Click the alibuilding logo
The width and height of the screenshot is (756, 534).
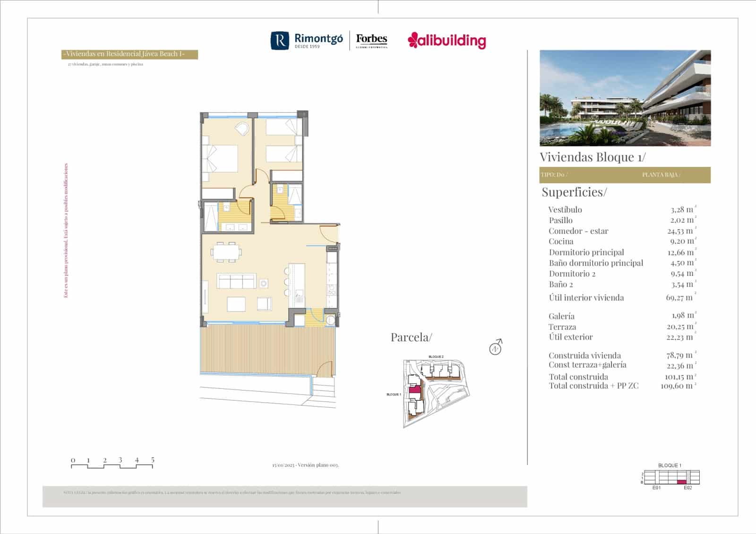[447, 41]
